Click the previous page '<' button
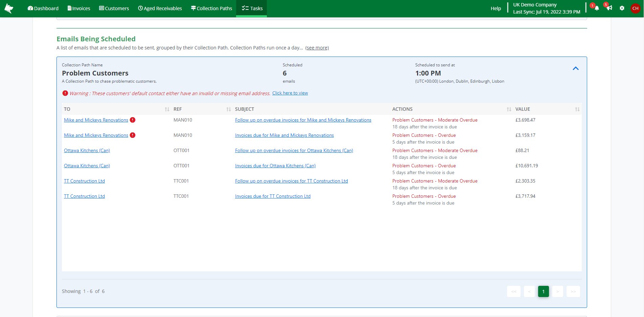This screenshot has height=317, width=644. (x=529, y=291)
